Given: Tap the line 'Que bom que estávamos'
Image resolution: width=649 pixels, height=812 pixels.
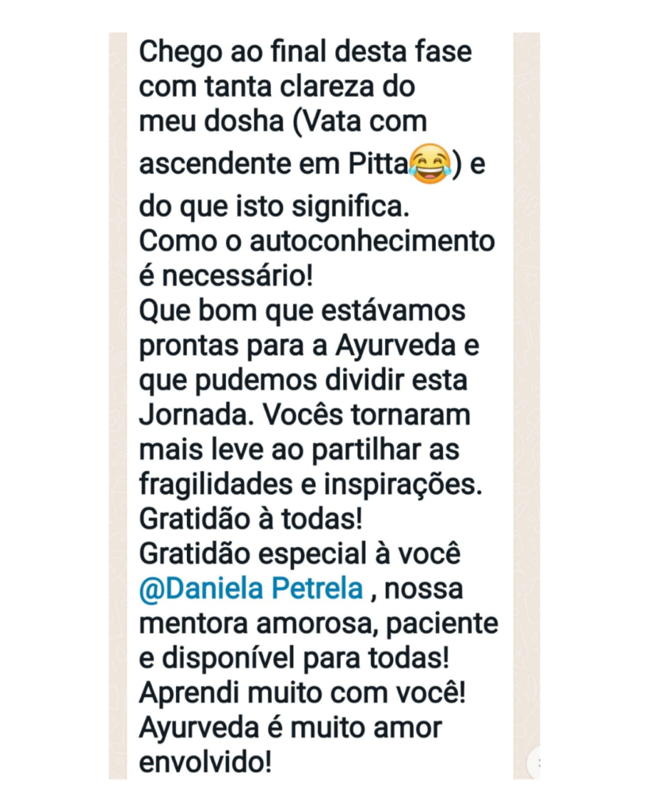Looking at the screenshot, I should 302,311.
